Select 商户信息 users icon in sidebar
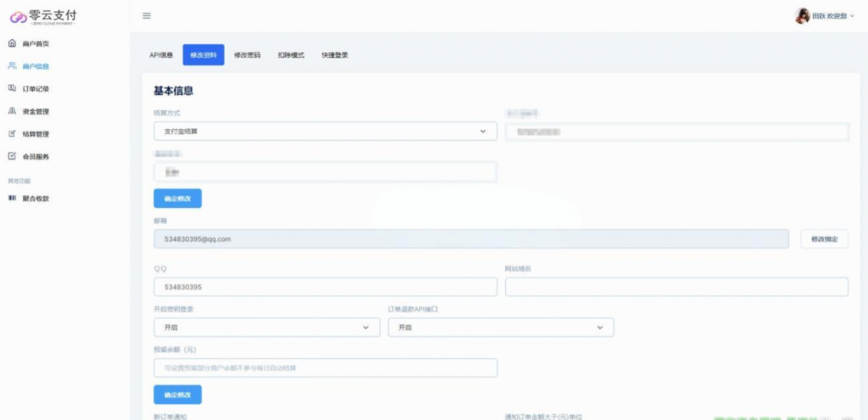 click(12, 65)
